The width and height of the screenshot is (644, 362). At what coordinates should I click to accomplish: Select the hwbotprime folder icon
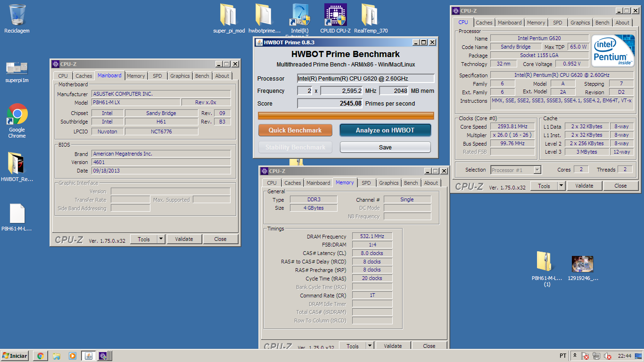tap(264, 15)
